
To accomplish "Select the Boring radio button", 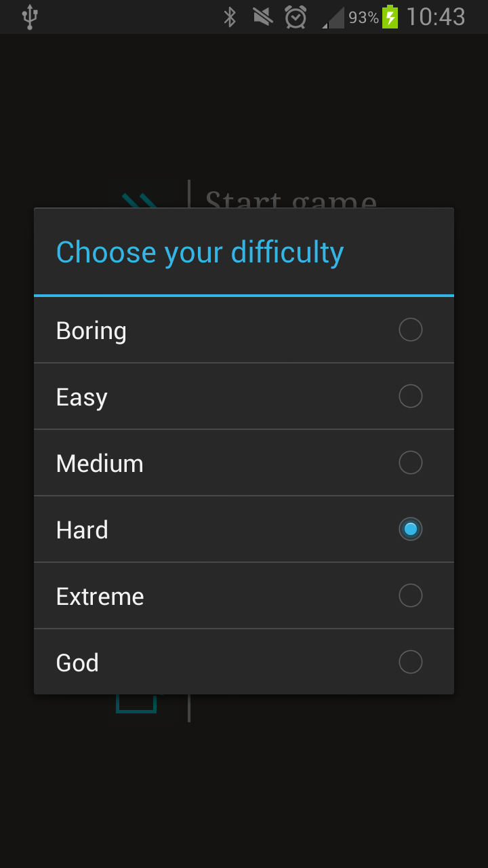I will click(x=411, y=330).
